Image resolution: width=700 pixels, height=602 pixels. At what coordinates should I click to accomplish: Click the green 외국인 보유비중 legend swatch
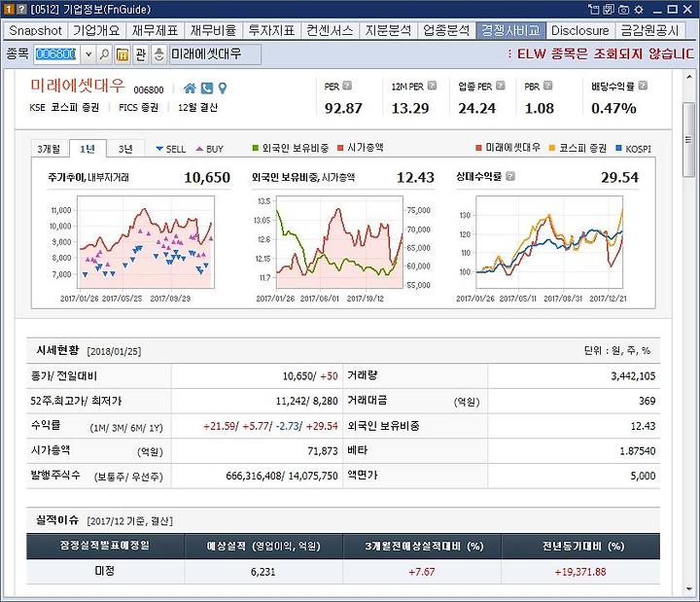click(x=256, y=148)
